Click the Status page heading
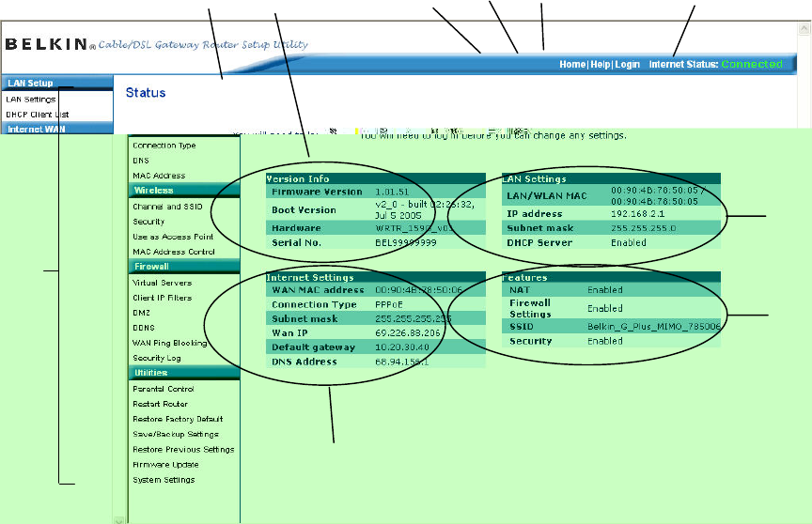Screen dimensions: 812x524 click(x=146, y=93)
